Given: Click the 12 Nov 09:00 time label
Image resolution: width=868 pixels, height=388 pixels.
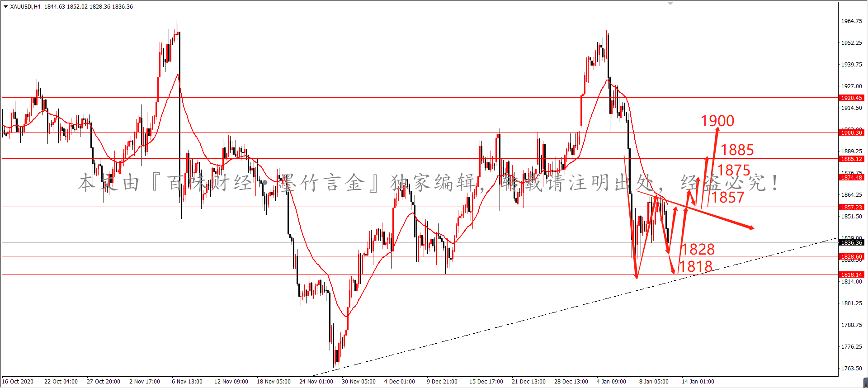Looking at the screenshot, I should (231, 382).
